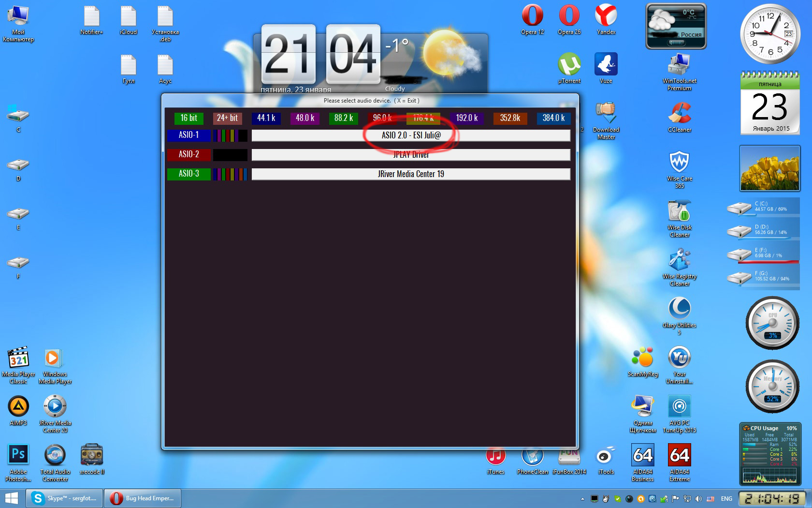812x508 pixels.
Task: Open Мой Компьютер desktop icon
Action: pos(18,23)
